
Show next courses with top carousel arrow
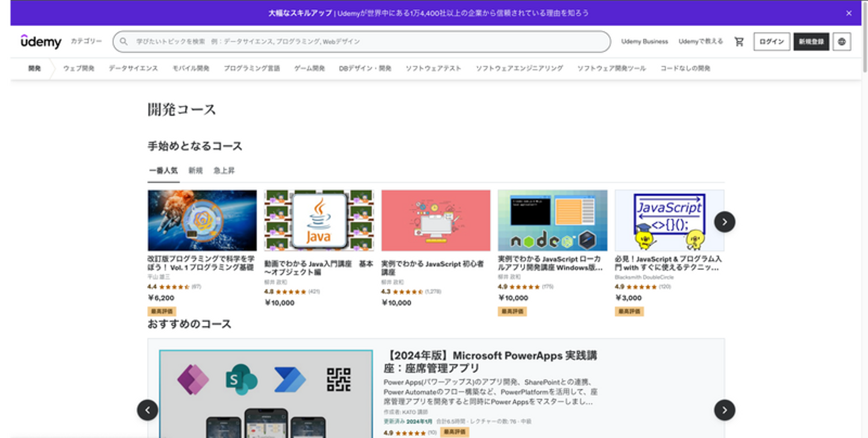point(725,222)
